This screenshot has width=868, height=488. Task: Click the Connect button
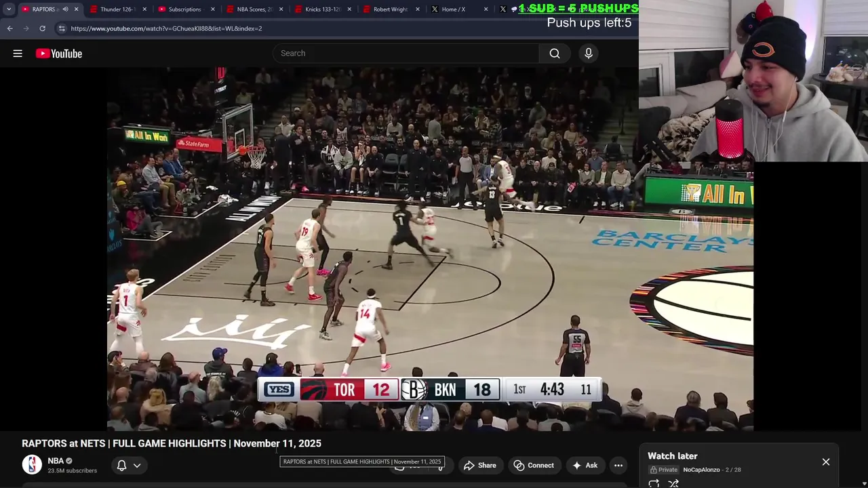(x=534, y=466)
